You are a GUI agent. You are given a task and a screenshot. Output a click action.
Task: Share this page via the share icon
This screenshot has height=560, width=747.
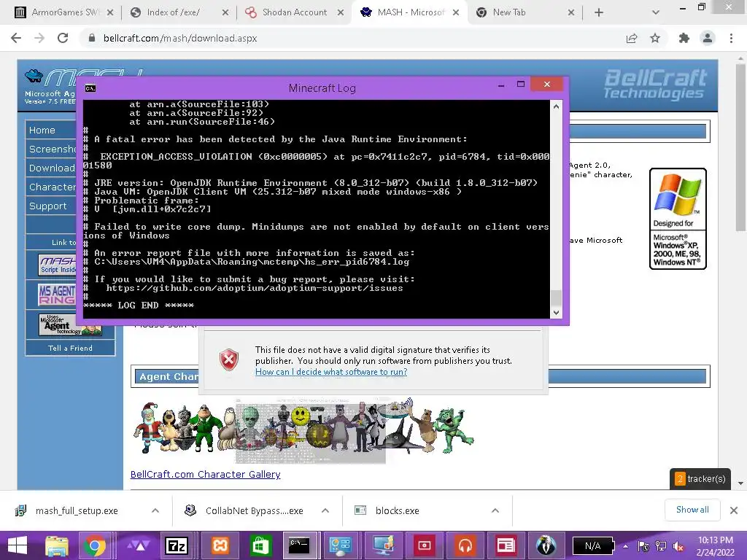tap(632, 38)
